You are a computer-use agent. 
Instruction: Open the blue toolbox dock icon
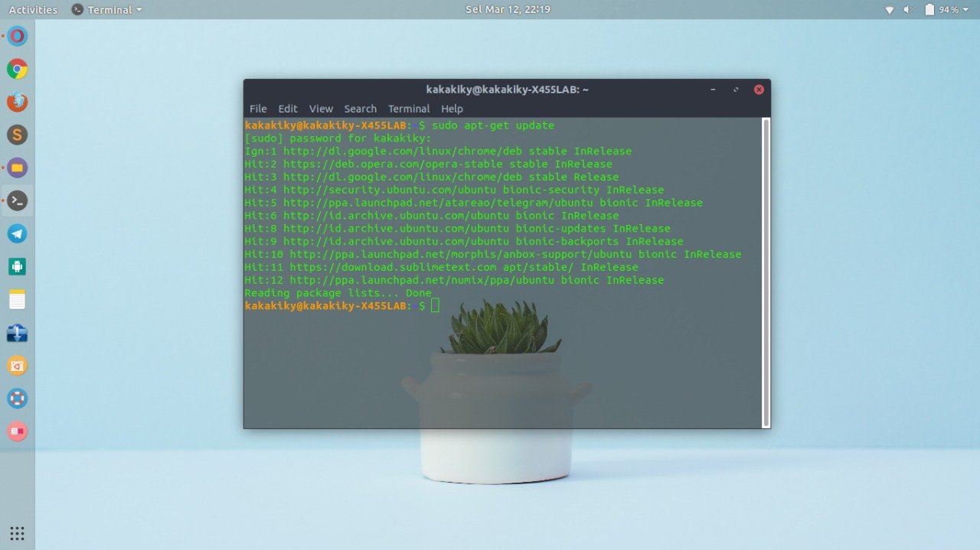[18, 333]
